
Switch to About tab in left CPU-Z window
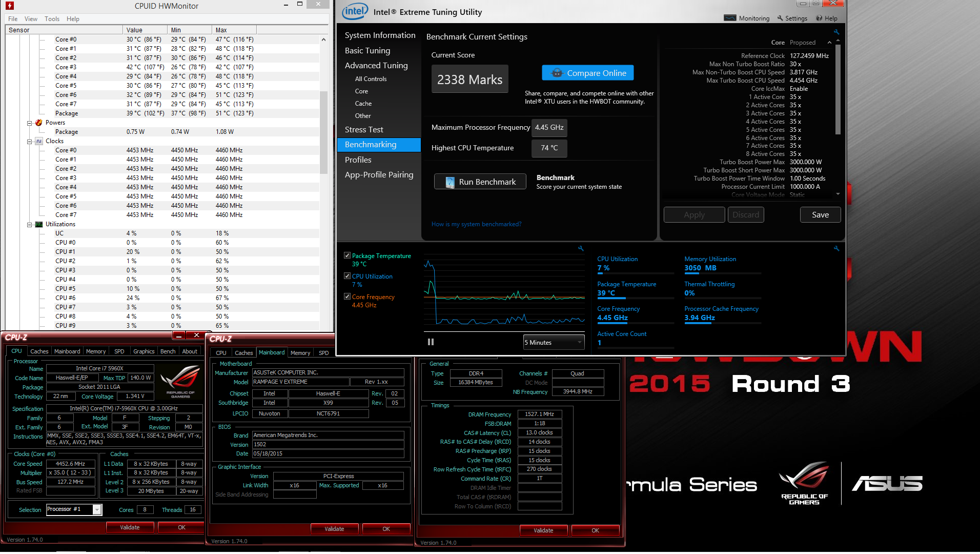click(190, 351)
